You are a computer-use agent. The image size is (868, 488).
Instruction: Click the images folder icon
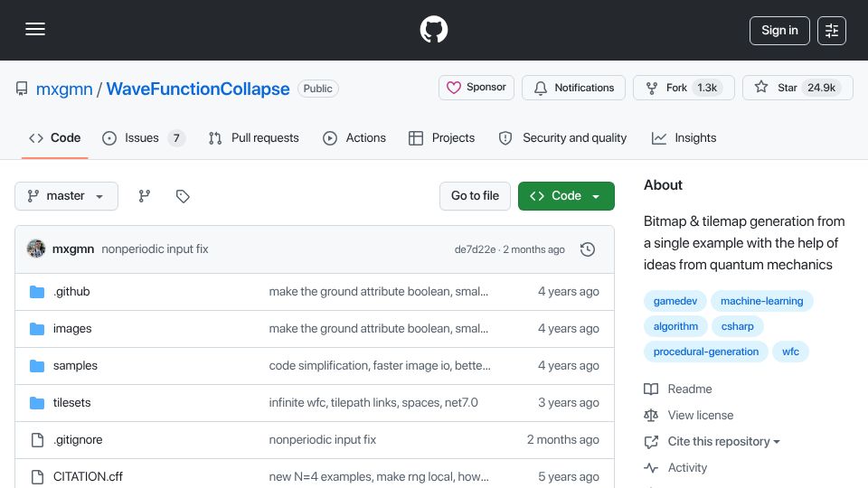tap(37, 329)
